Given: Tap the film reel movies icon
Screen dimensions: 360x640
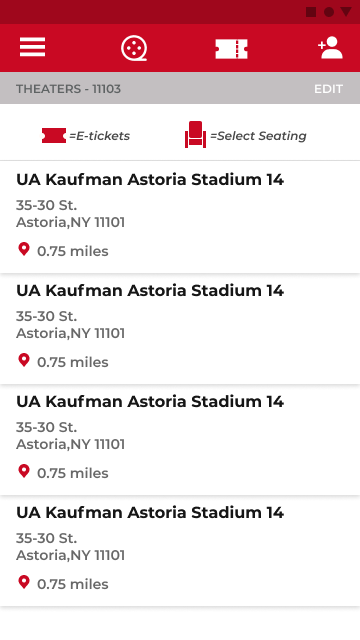Looking at the screenshot, I should click(134, 48).
